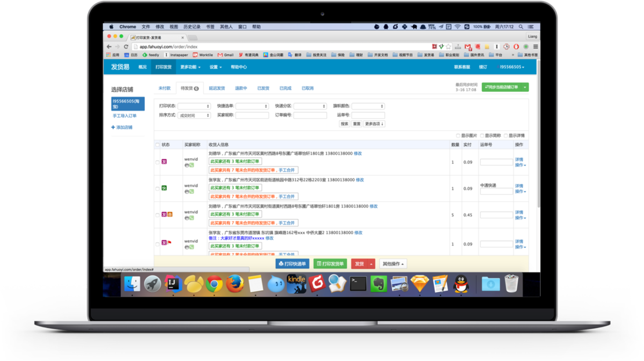Open the account dropdown l95566505
The width and height of the screenshot is (644, 361).
tap(512, 67)
